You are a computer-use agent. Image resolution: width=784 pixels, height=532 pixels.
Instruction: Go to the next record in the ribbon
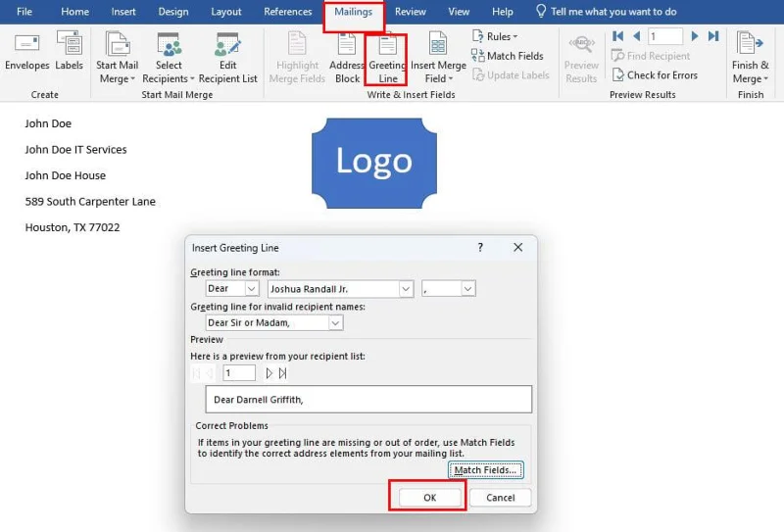695,36
